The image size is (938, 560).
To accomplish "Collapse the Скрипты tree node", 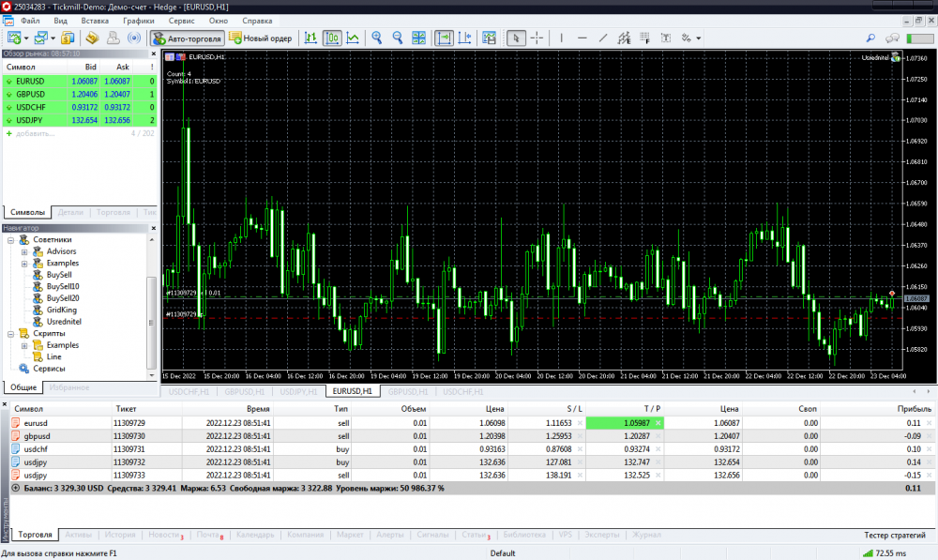I will point(10,334).
